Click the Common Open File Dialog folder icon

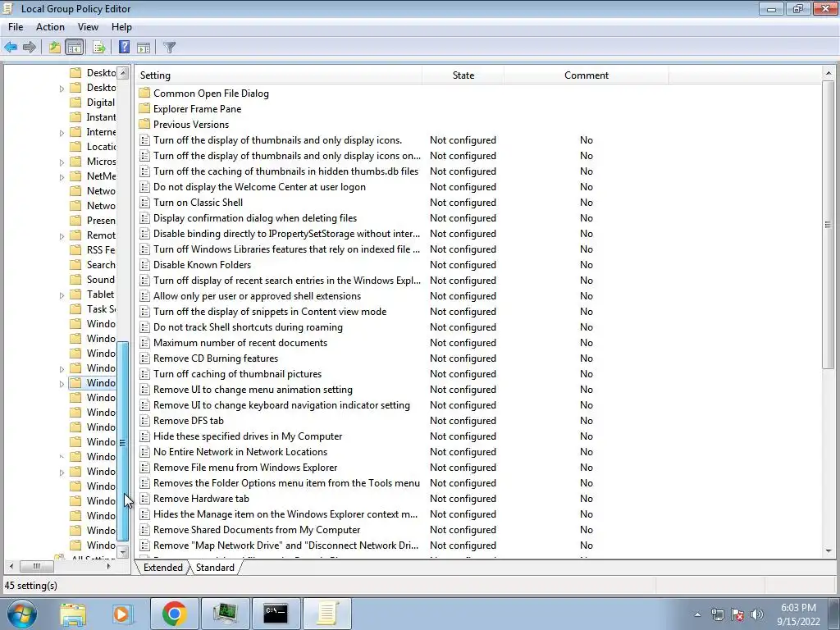pos(144,94)
